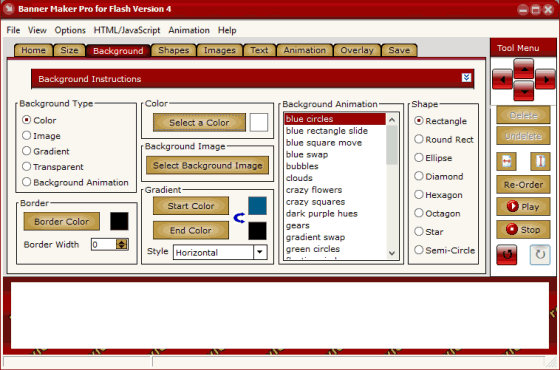Screen dimensions: 560x370
Task: Open the gradient Style dropdown
Action: click(x=260, y=252)
